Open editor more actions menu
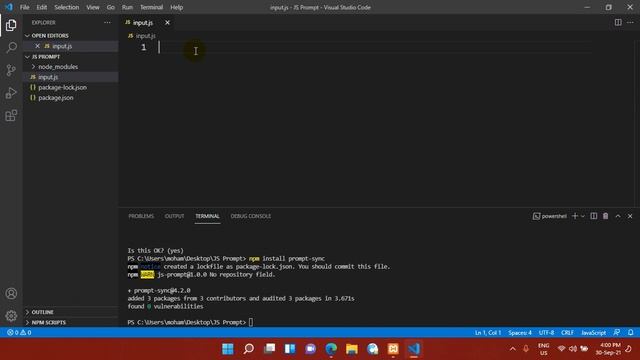The width and height of the screenshot is (640, 360). (x=630, y=22)
